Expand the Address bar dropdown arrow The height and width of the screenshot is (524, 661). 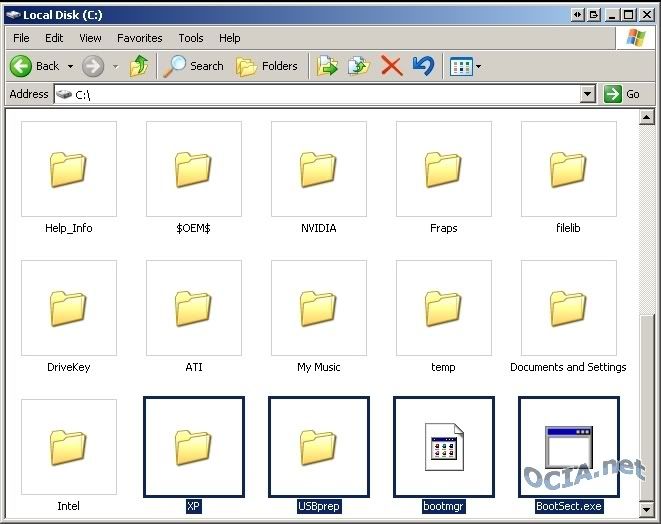[588, 94]
